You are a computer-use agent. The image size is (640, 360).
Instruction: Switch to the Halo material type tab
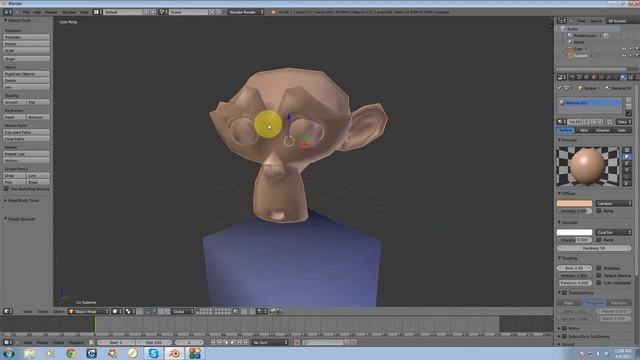(x=622, y=130)
